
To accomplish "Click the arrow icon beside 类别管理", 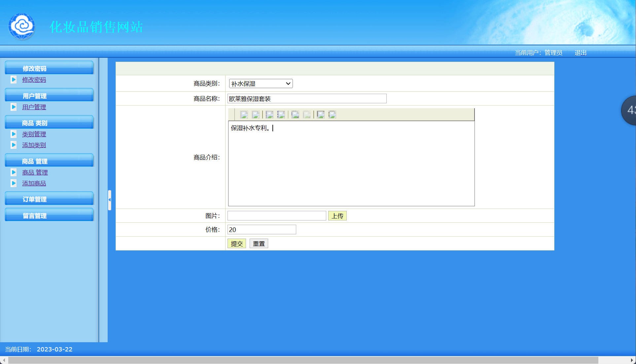I will pyautogui.click(x=14, y=134).
